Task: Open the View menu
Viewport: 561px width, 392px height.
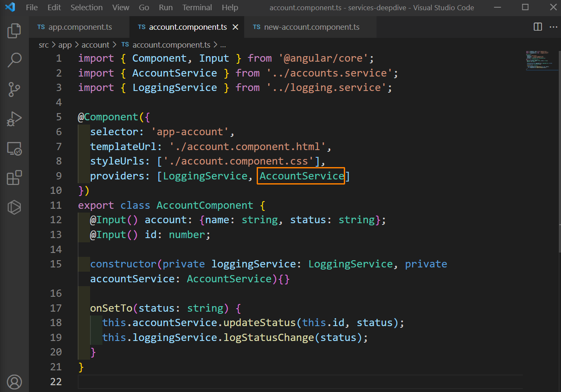Action: [x=121, y=7]
